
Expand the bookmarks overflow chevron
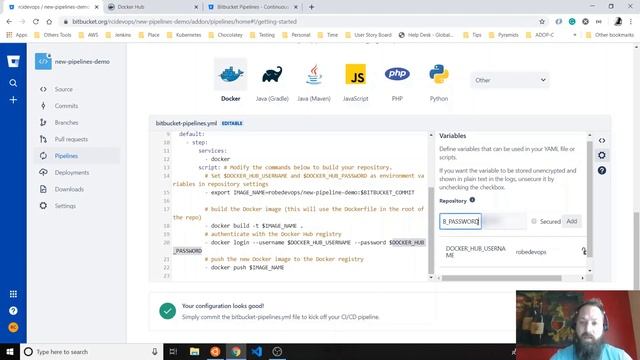point(575,35)
